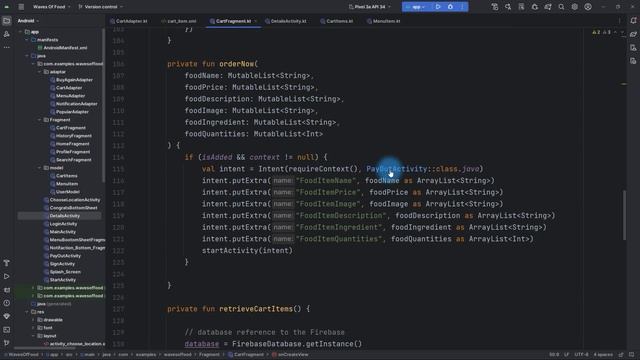Open editor tabs options menu
The width and height of the screenshot is (640, 360).
tap(619, 21)
